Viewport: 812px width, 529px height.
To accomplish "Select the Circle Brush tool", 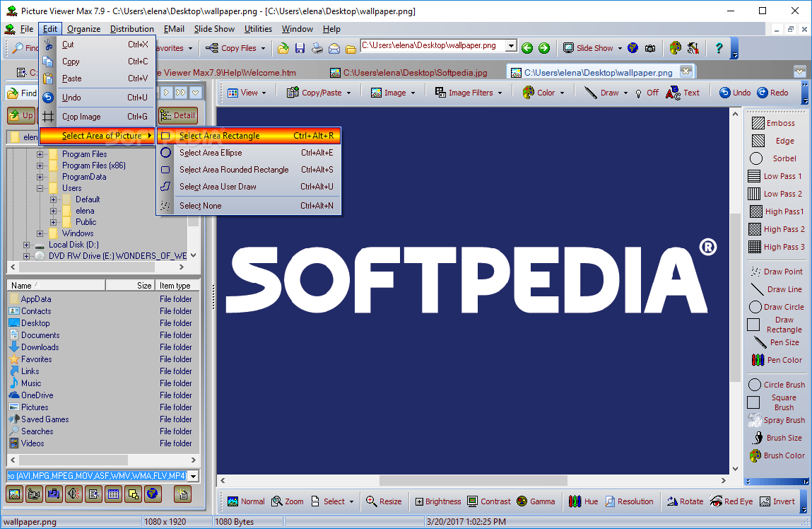I will [776, 385].
